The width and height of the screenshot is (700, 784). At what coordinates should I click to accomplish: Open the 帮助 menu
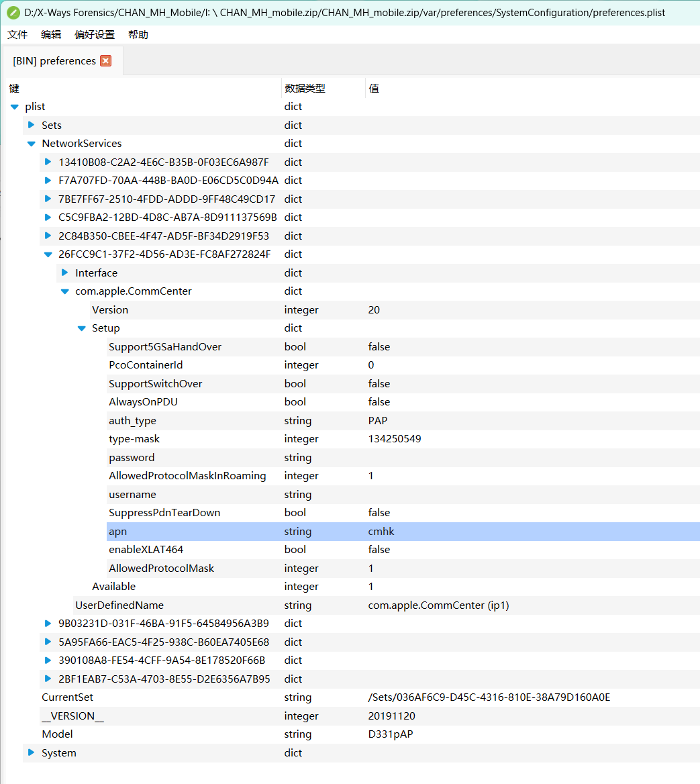pyautogui.click(x=138, y=35)
